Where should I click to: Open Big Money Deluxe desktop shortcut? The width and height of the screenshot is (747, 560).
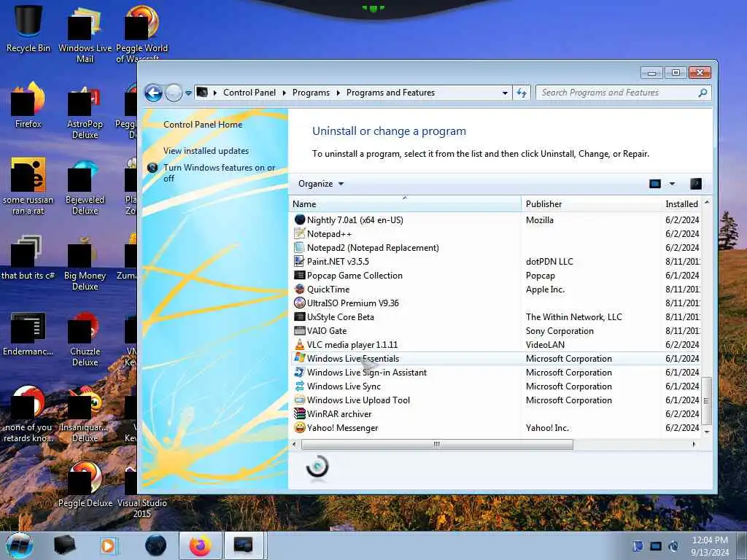pyautogui.click(x=85, y=262)
